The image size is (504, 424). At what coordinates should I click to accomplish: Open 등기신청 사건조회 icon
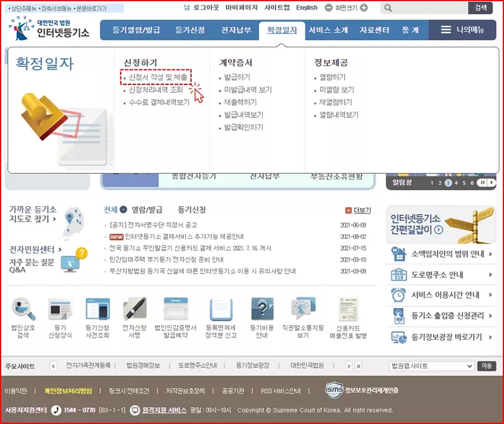[98, 309]
